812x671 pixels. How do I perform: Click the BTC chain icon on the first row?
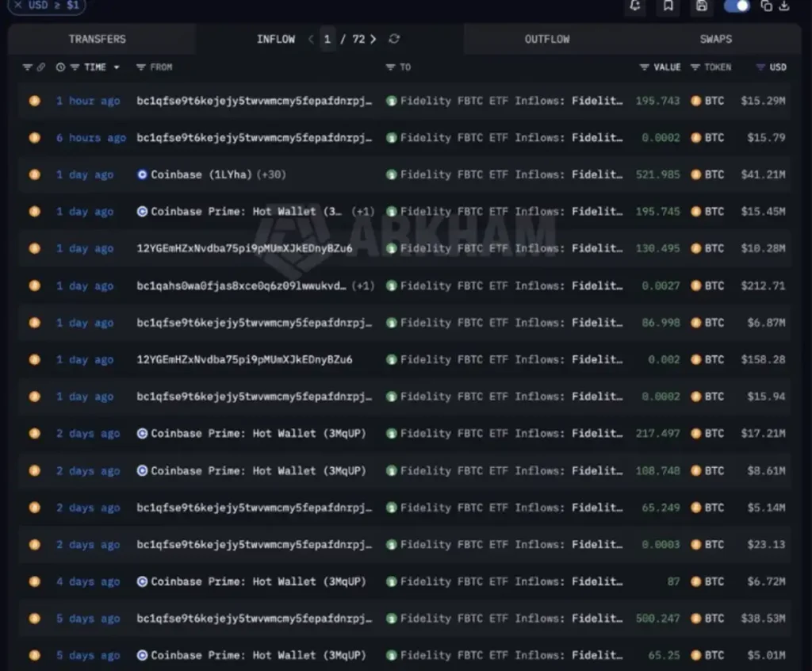coord(35,101)
